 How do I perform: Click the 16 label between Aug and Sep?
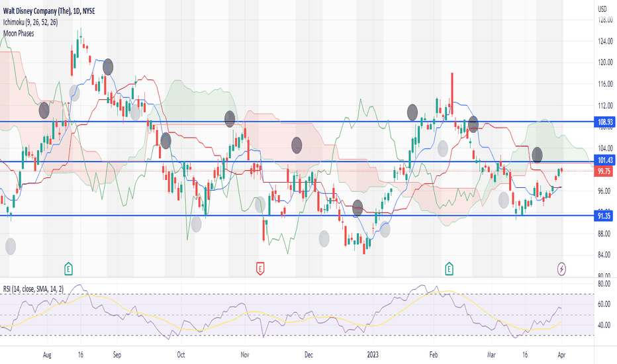[x=80, y=355]
